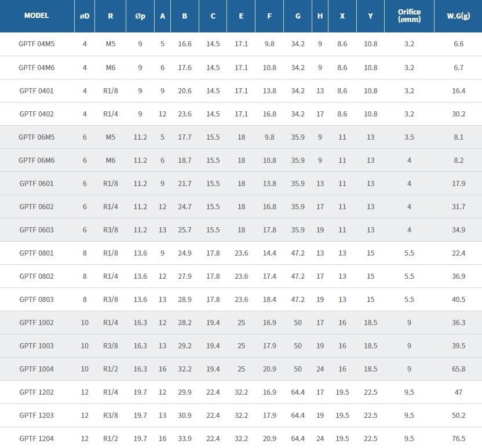Screen dimensions: 482x448
Task: Click the GPTF 0802 model cell
Action: 36,276
